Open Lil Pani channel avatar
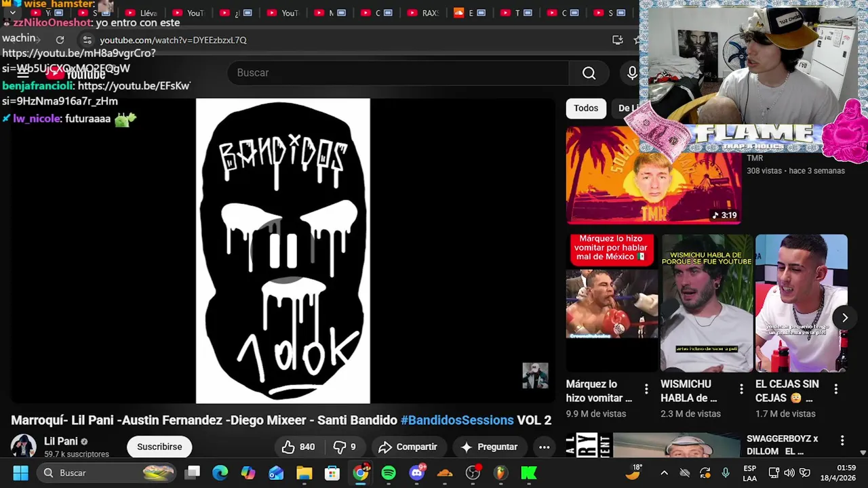This screenshot has height=488, width=868. click(23, 447)
